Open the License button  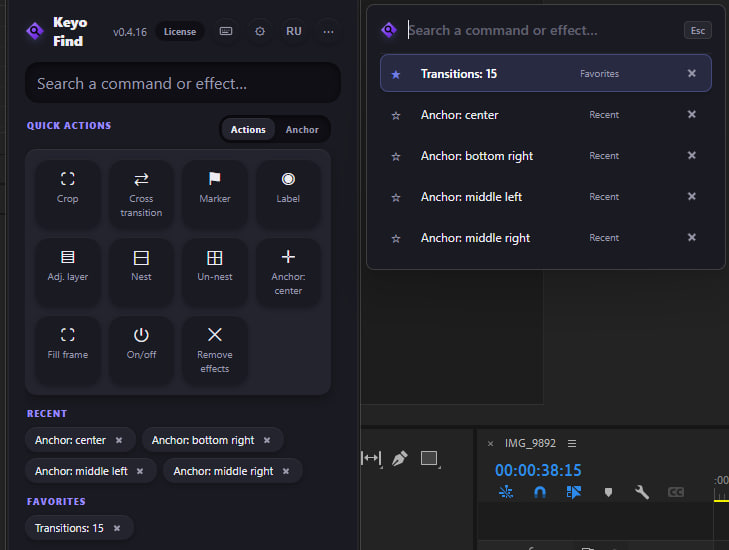coord(180,32)
